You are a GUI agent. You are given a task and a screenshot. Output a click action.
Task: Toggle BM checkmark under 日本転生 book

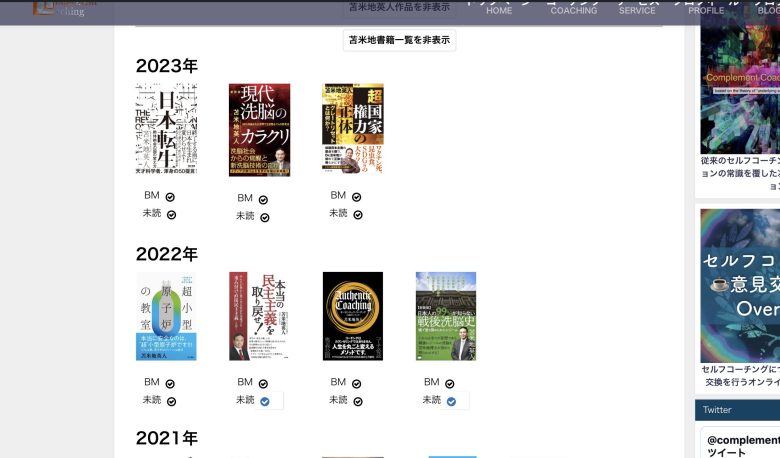[x=170, y=197]
